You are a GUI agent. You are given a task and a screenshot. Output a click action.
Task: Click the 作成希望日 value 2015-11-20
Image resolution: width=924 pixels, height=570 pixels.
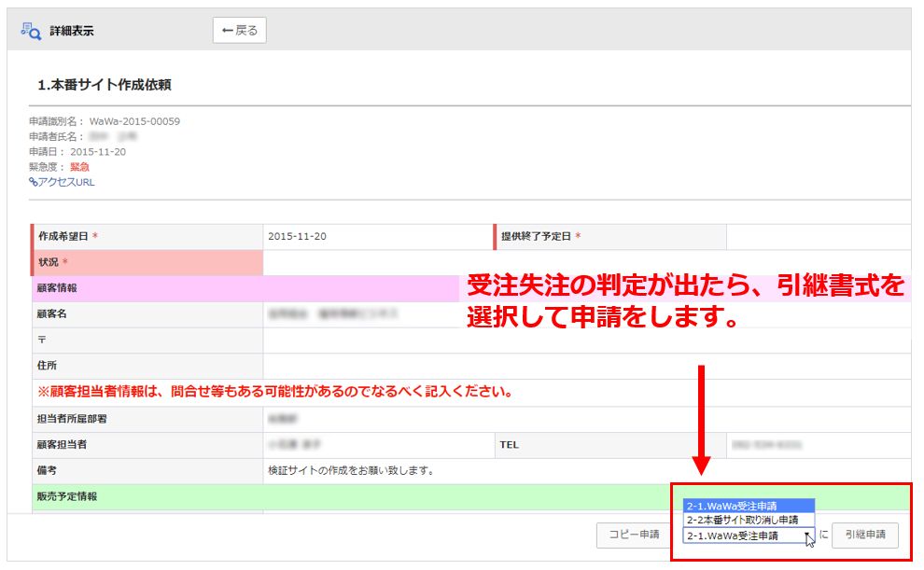pos(297,236)
